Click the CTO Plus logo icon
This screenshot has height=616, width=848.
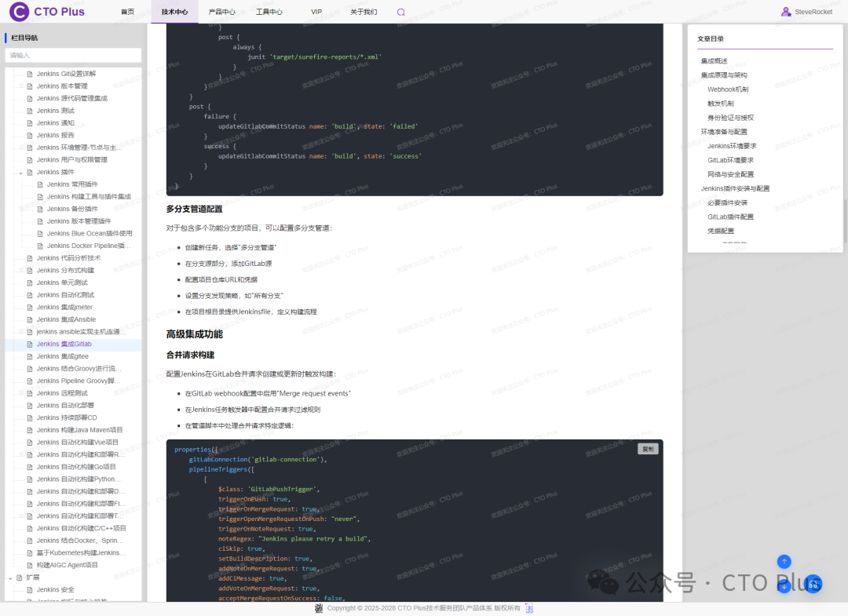19,11
